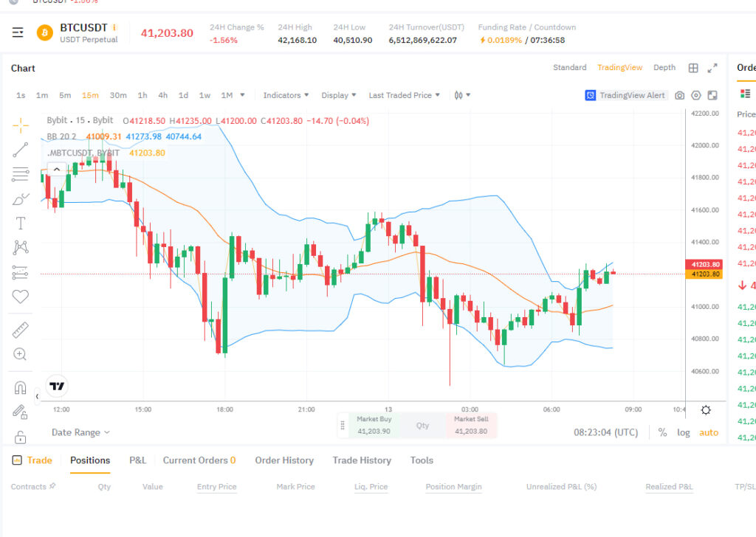Image resolution: width=756 pixels, height=537 pixels.
Task: Add to favorites with heart icon
Action: 20,297
